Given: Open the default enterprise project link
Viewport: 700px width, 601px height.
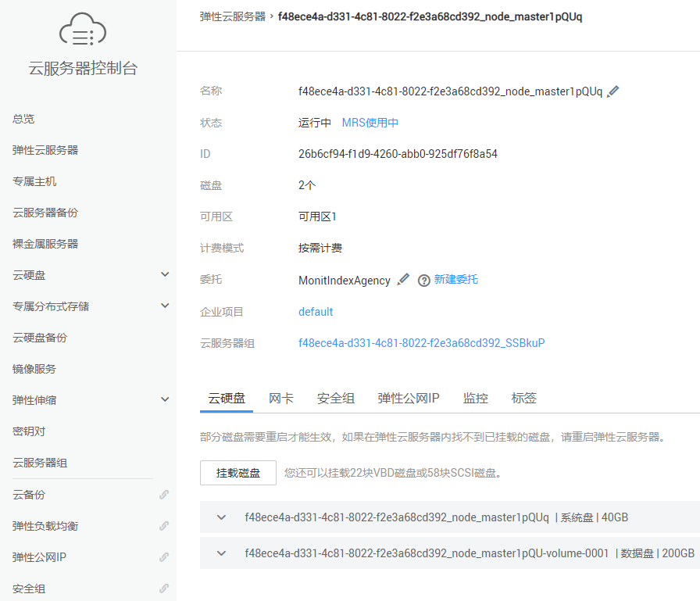Looking at the screenshot, I should [316, 312].
